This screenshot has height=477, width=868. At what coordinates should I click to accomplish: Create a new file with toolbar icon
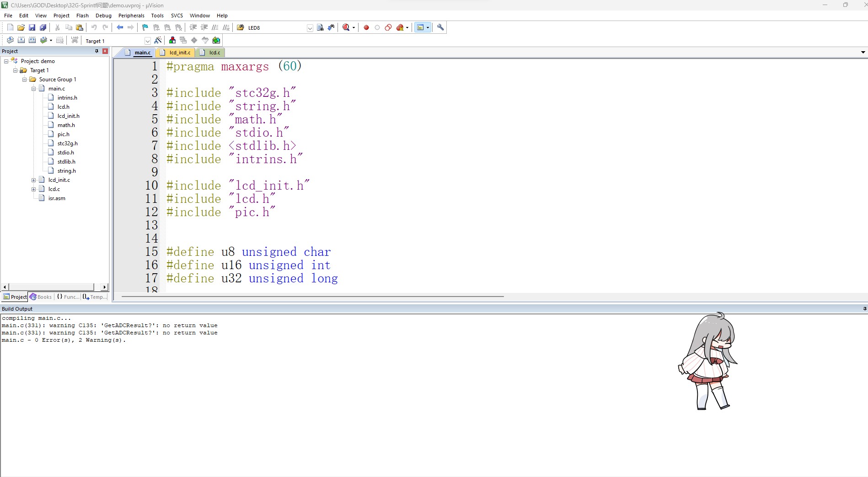coord(10,27)
